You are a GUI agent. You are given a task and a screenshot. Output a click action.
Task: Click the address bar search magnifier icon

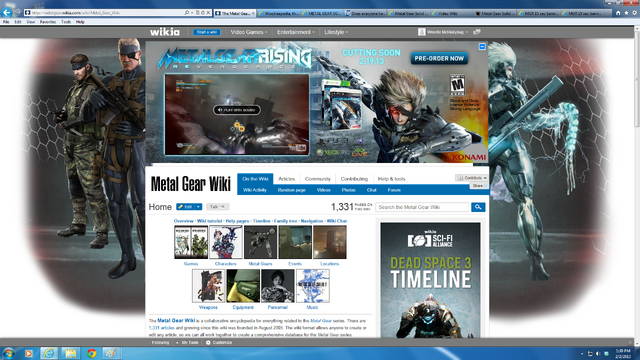pos(187,13)
